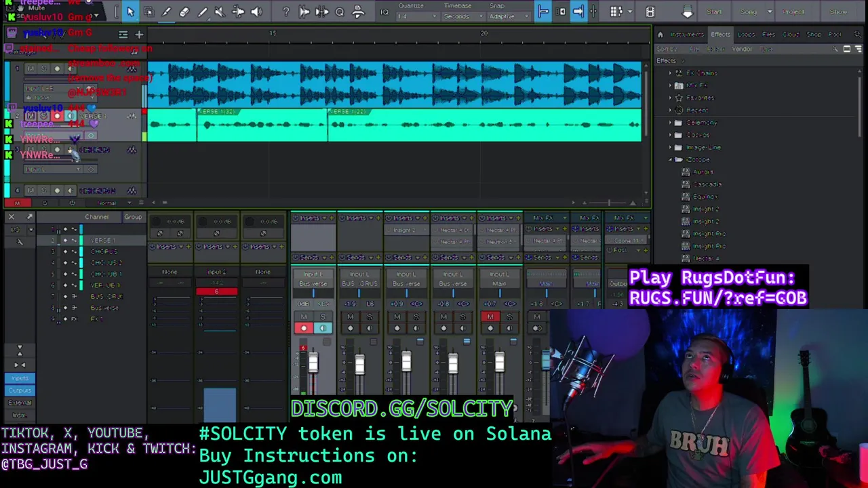Select the Mute tool in toolbar
Viewport: 868px width, 488px height.
pos(220,12)
